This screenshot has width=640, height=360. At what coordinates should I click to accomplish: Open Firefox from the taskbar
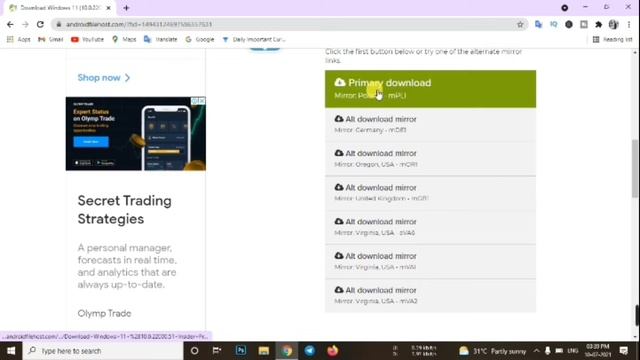(x=333, y=351)
